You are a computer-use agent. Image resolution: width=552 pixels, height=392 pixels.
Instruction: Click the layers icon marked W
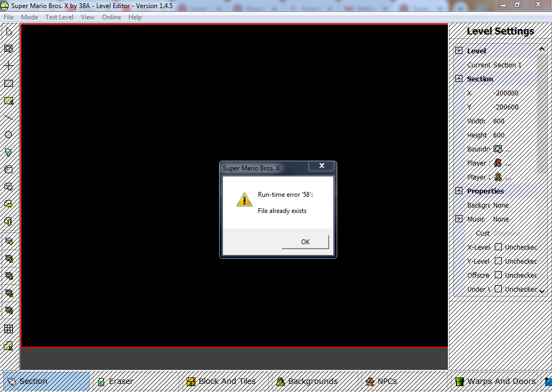coord(9,311)
